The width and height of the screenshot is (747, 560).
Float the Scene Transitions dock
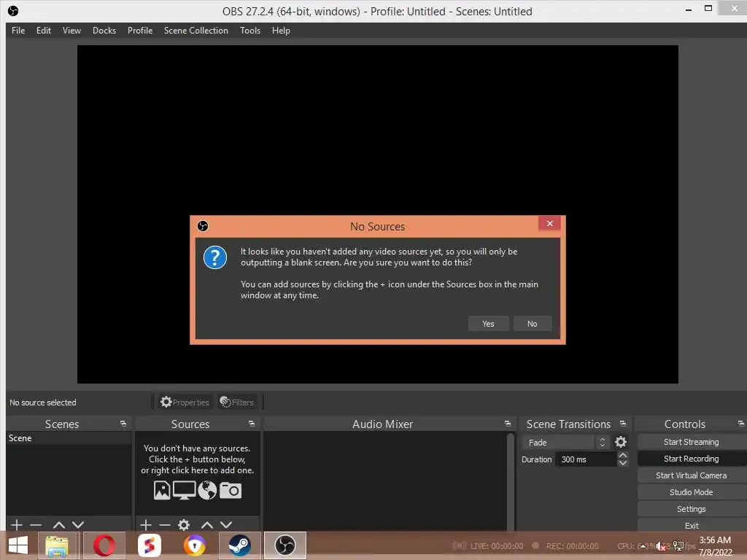[x=623, y=424]
